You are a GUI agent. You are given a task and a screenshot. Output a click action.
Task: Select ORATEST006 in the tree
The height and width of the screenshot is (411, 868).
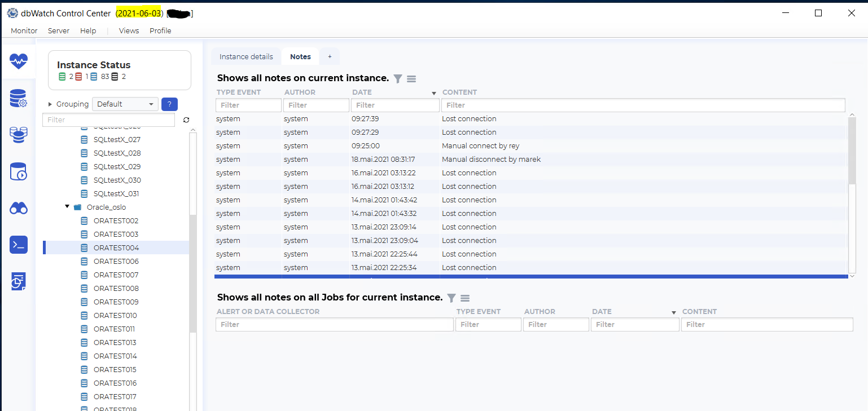tap(116, 262)
